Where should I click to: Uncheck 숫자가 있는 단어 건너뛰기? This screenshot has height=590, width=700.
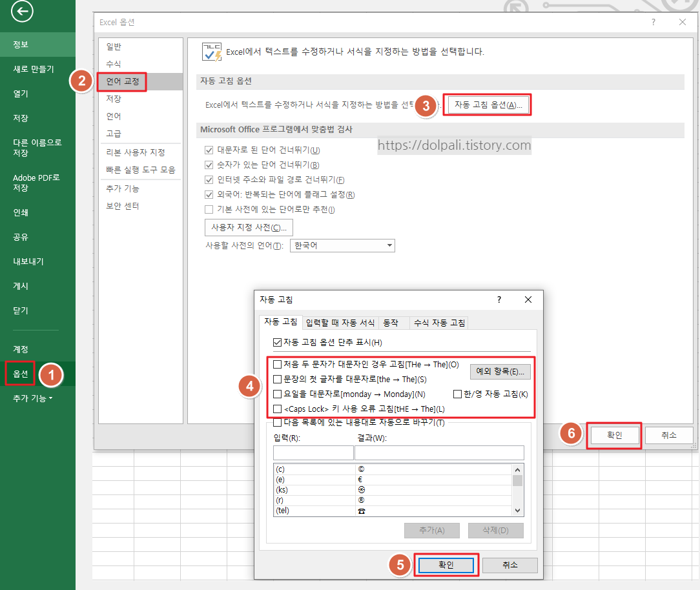click(208, 165)
